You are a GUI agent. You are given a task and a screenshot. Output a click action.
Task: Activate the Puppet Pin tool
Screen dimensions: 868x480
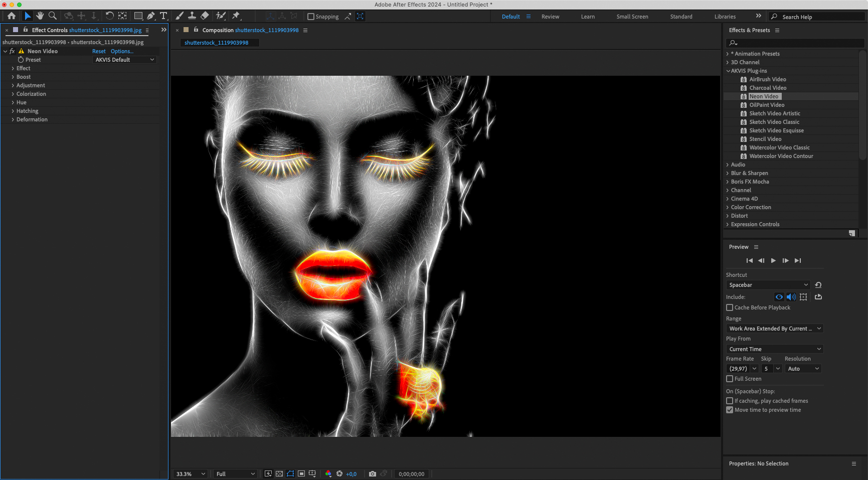[236, 16]
